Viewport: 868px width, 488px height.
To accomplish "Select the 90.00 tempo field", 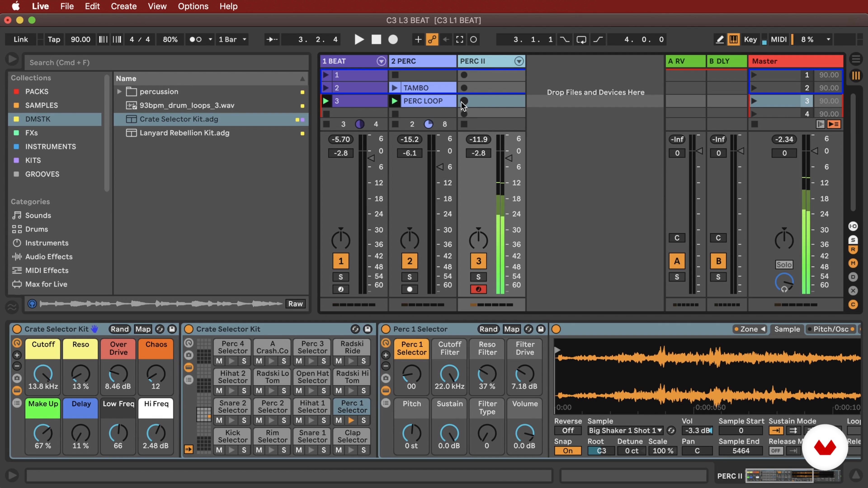I will 80,39.
